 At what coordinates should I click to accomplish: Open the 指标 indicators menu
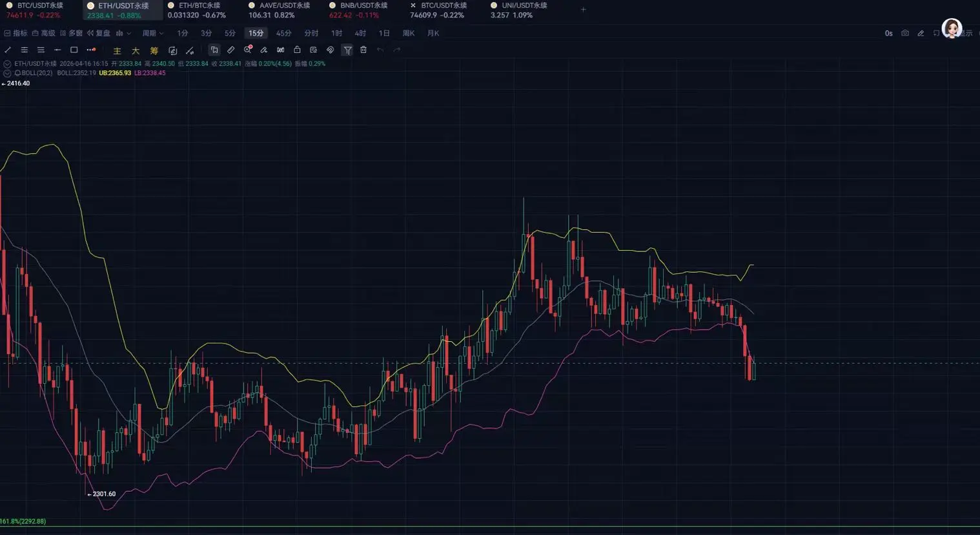(15, 33)
